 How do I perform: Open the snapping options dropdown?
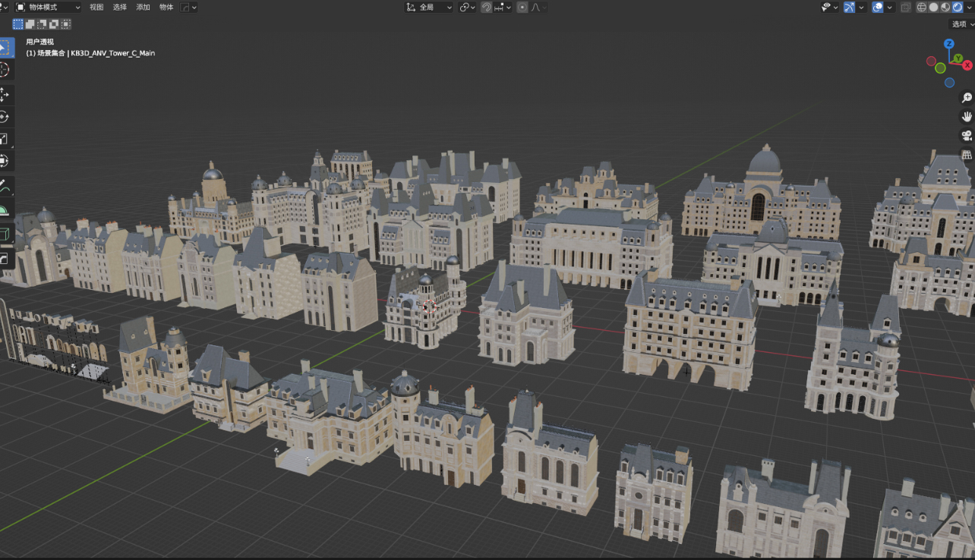click(503, 7)
